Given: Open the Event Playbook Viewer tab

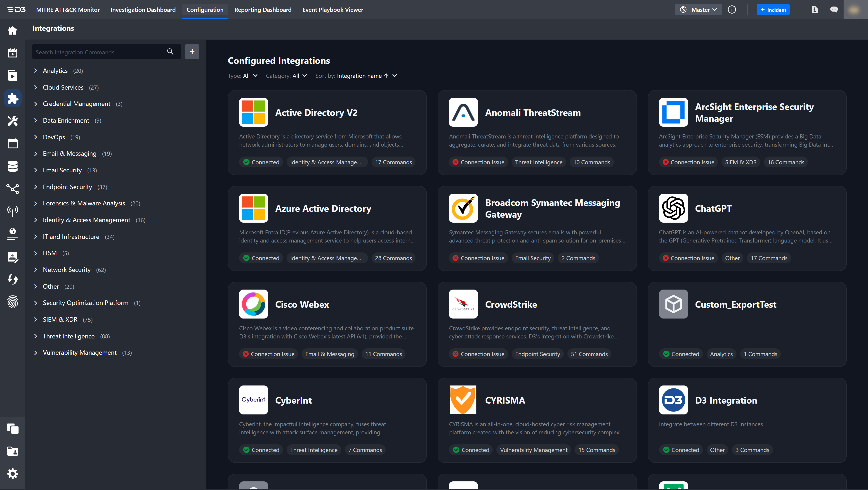Looking at the screenshot, I should point(333,10).
